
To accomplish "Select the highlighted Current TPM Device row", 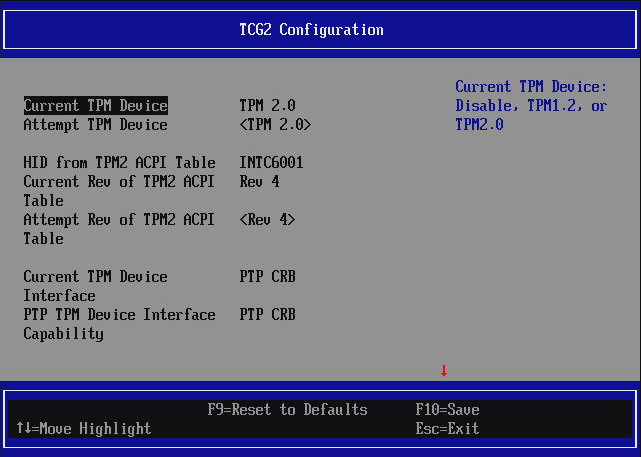I will pyautogui.click(x=96, y=105).
